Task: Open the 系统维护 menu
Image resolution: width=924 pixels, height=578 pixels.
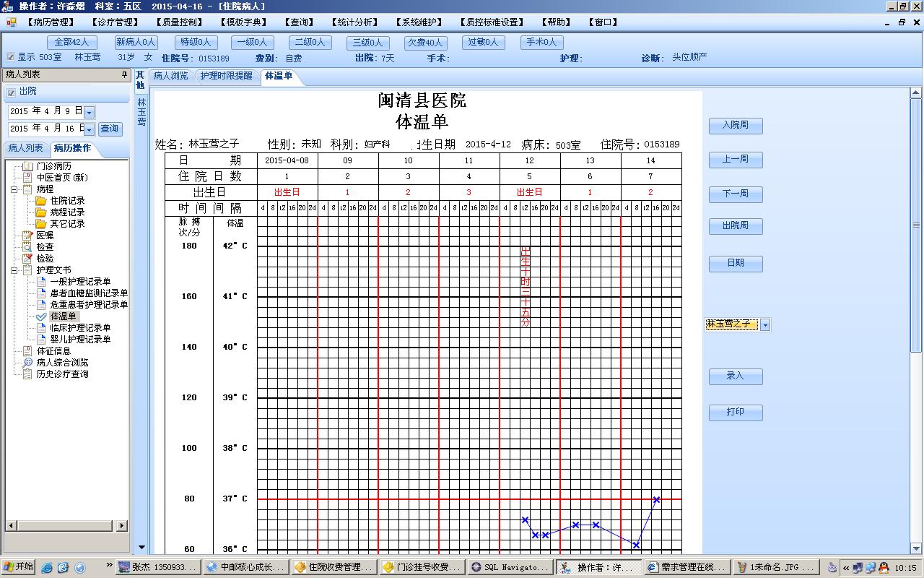Action: 419,22
